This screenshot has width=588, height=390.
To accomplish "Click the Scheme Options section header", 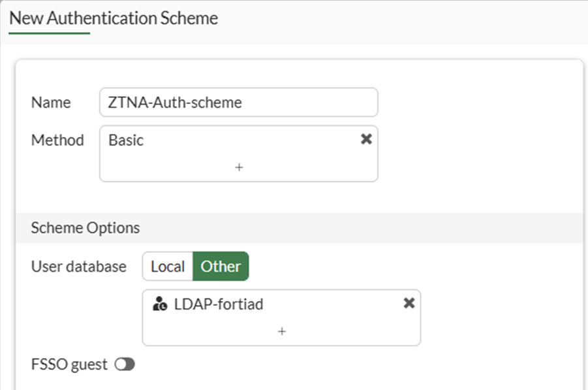I will 85,228.
